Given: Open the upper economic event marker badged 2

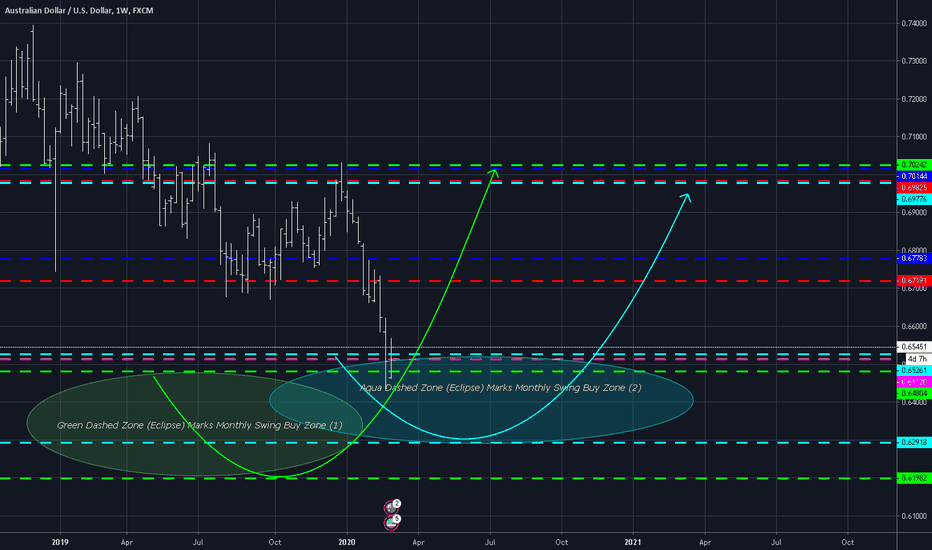Looking at the screenshot, I should point(392,507).
